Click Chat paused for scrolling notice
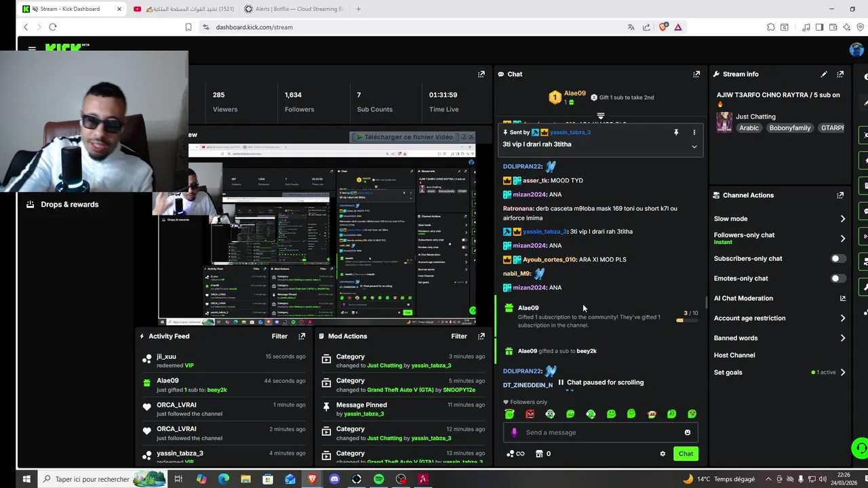Screen dimensions: 868x488 coord(601,382)
